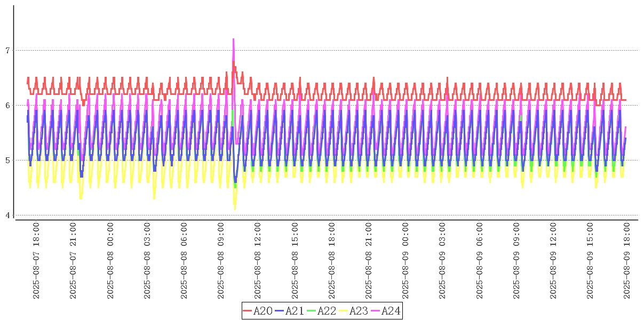Select the green A22 legend line marker

pyautogui.click(x=311, y=311)
